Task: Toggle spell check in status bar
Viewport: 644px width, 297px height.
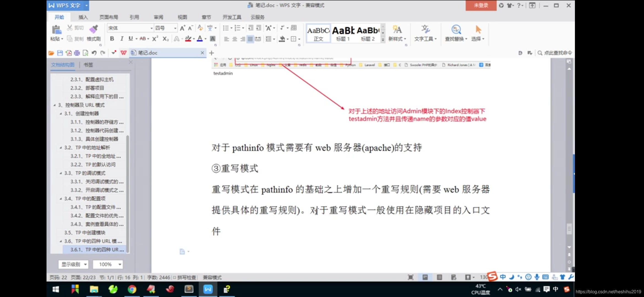Action: tap(184, 277)
